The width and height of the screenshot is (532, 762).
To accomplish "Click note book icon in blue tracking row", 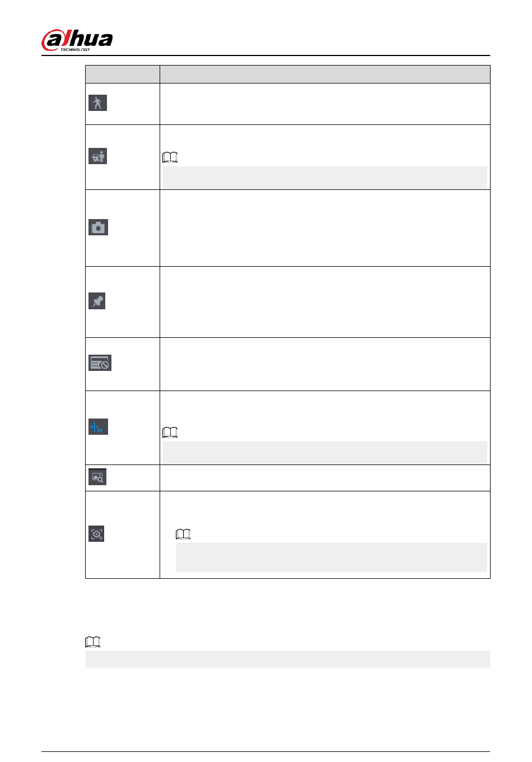I will (x=170, y=433).
